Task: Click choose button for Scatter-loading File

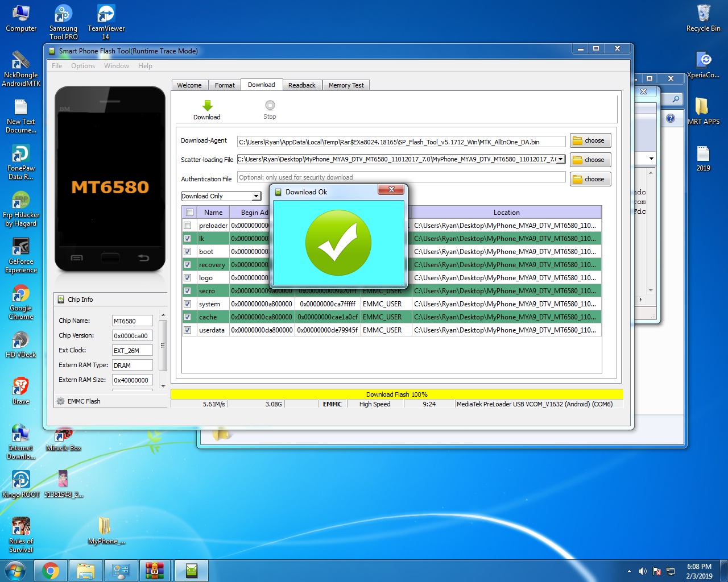Action: point(590,160)
